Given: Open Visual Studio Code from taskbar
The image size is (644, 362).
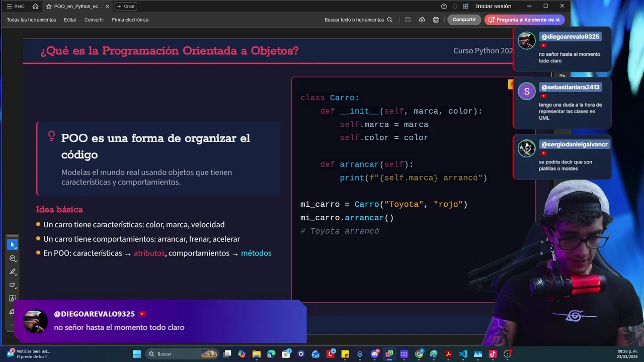Looking at the screenshot, I should click(463, 354).
